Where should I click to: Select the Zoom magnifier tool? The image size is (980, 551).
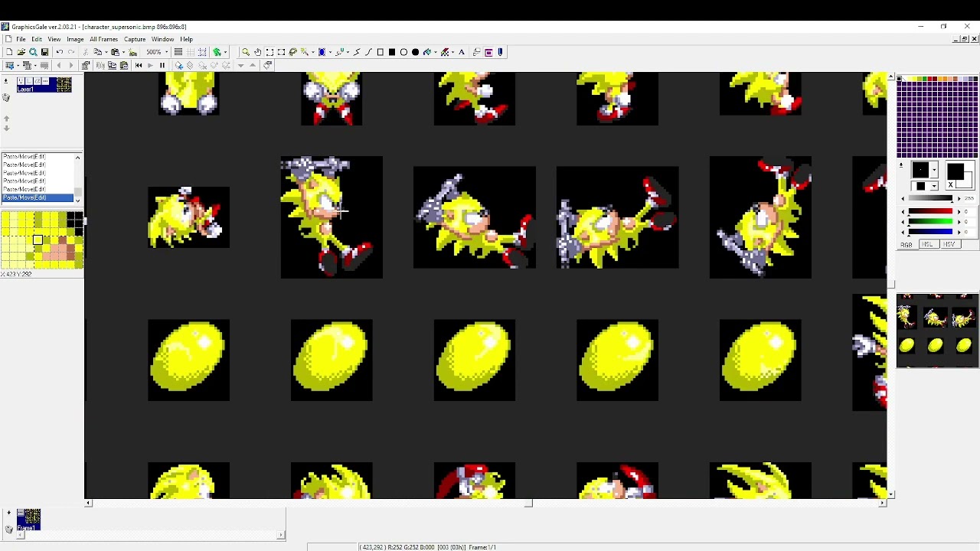point(246,52)
